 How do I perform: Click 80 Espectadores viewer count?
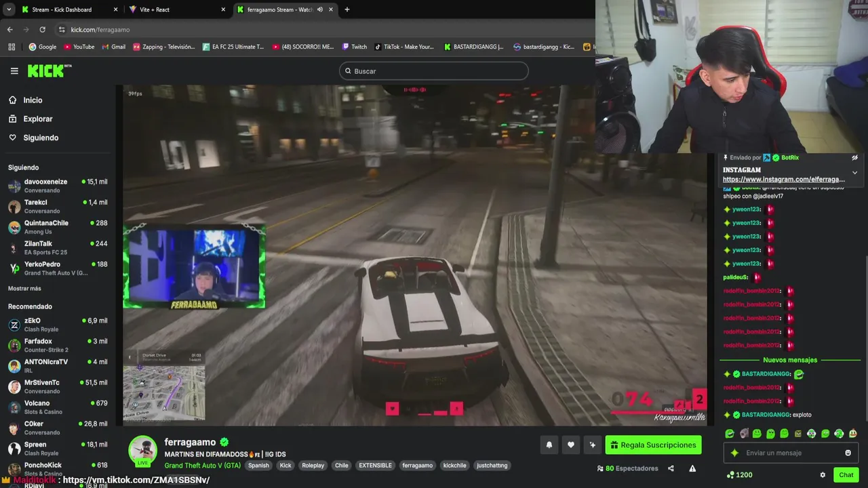coord(627,468)
